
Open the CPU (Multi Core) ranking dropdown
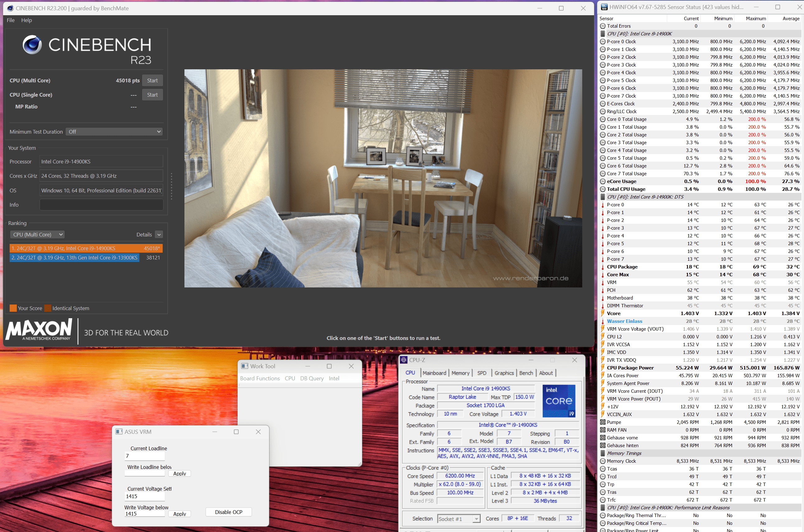click(37, 234)
